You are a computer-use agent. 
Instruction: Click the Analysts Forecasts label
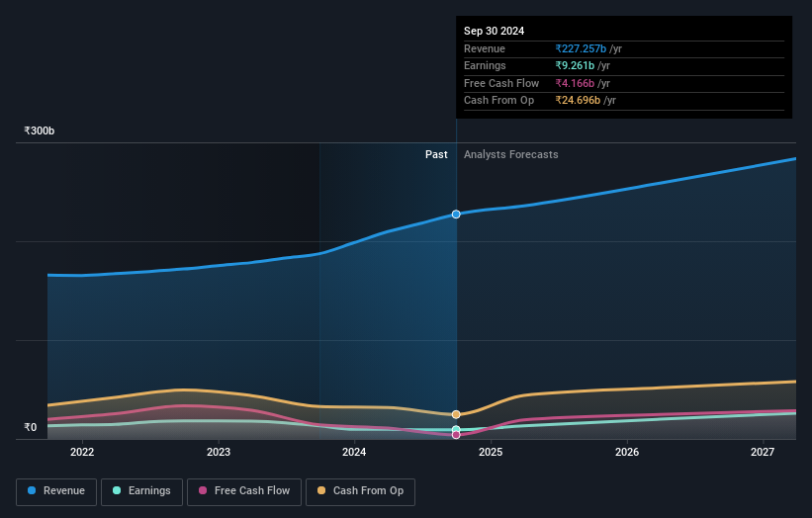[x=511, y=155]
